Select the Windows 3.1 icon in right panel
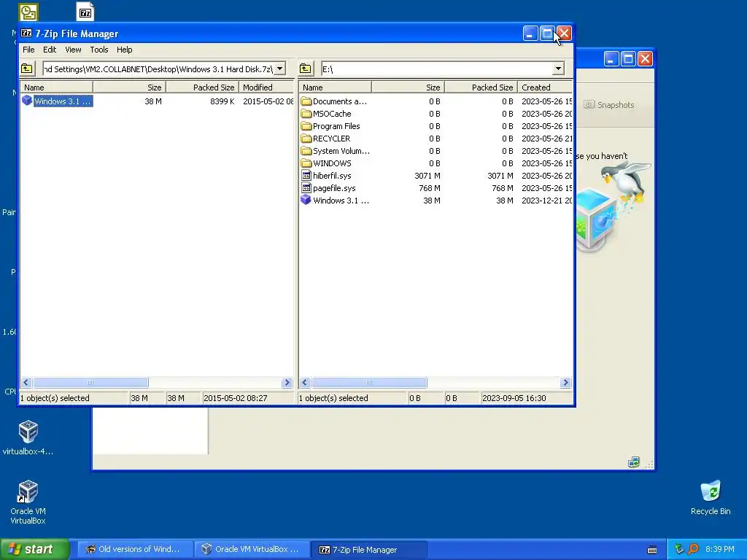Image resolution: width=747 pixels, height=560 pixels. coord(306,201)
